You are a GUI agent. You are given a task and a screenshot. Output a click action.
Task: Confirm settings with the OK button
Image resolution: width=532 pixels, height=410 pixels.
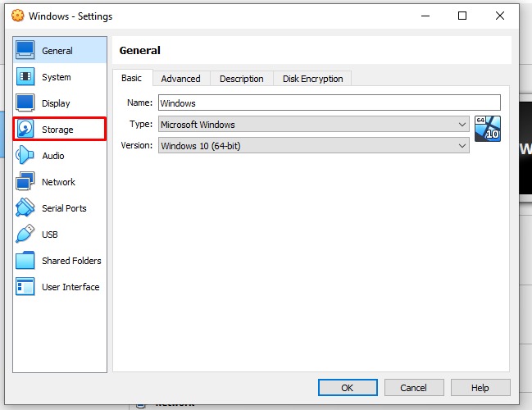point(348,388)
